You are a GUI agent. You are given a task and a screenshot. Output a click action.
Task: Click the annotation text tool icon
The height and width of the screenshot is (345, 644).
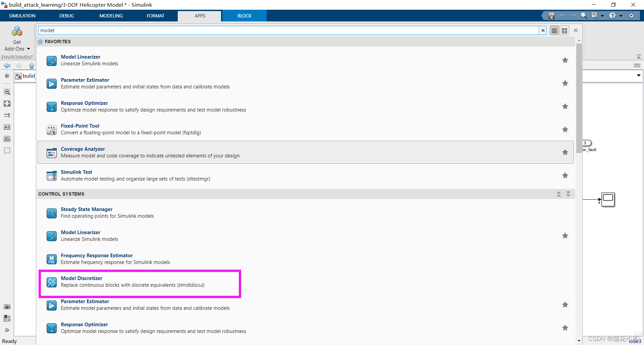point(7,127)
